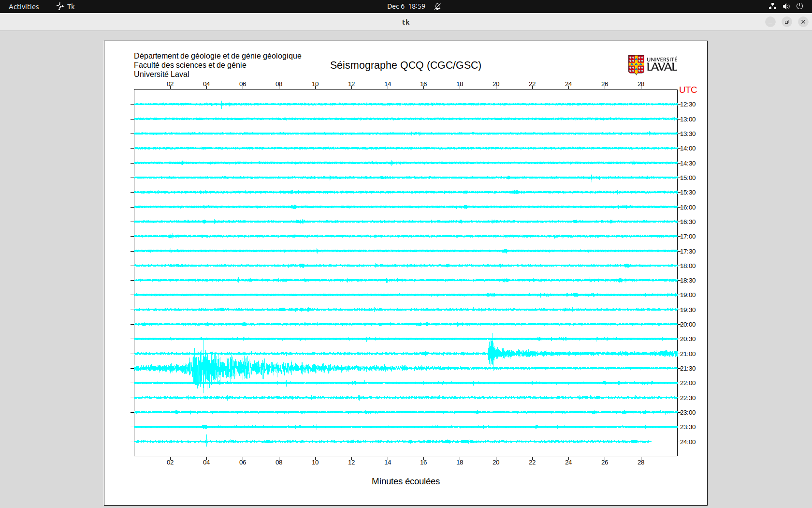Open the clock and calendar panel
The width and height of the screenshot is (812, 508).
click(406, 6)
